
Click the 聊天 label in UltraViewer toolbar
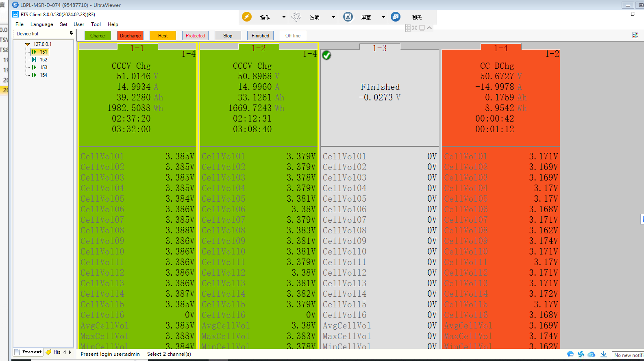[x=417, y=17]
